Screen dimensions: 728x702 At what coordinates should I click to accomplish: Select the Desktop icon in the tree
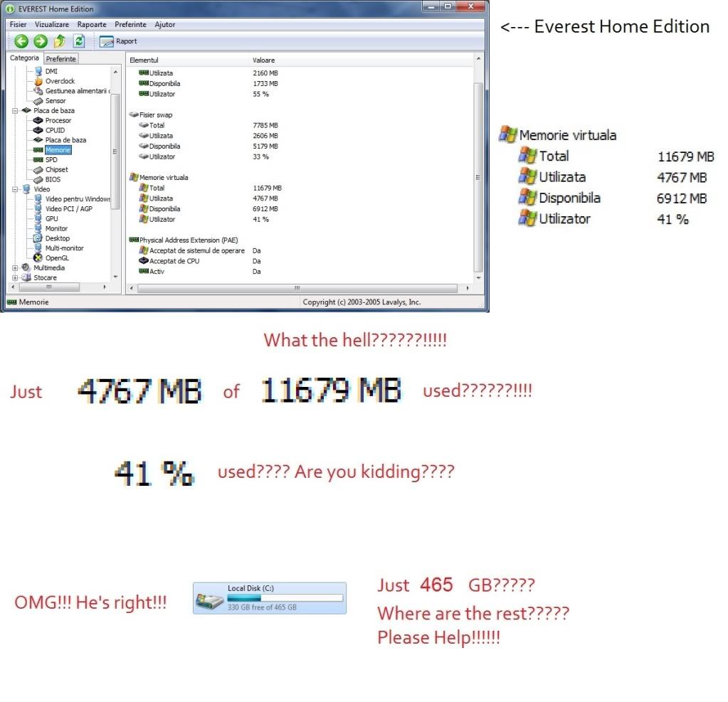[38, 238]
